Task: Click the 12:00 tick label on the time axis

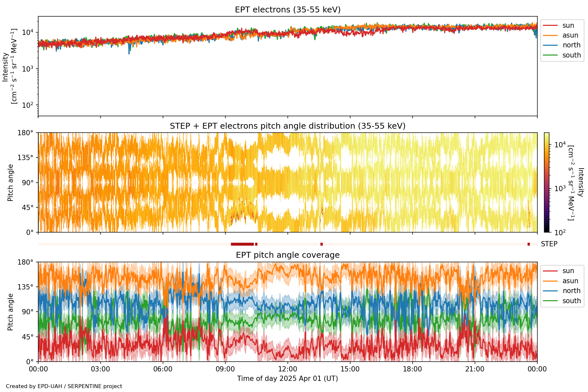Action: pyautogui.click(x=287, y=369)
